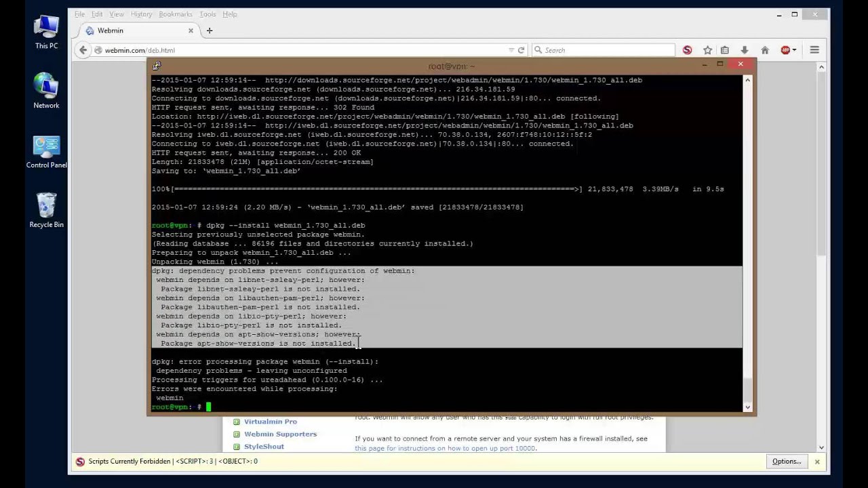This screenshot has height=488, width=868.
Task: Click the 'root@vpn: ~' terminal title
Action: 452,66
